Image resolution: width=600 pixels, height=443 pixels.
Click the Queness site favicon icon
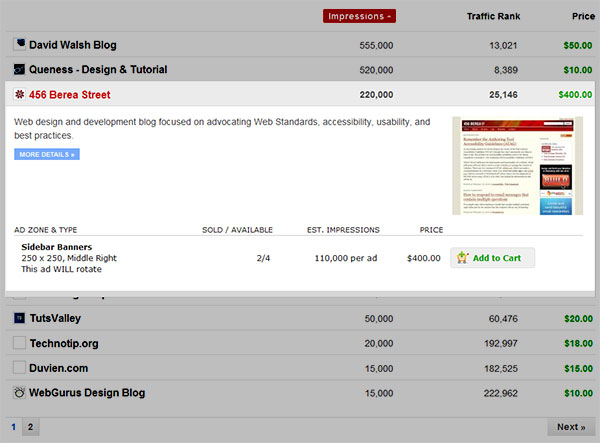(19, 70)
